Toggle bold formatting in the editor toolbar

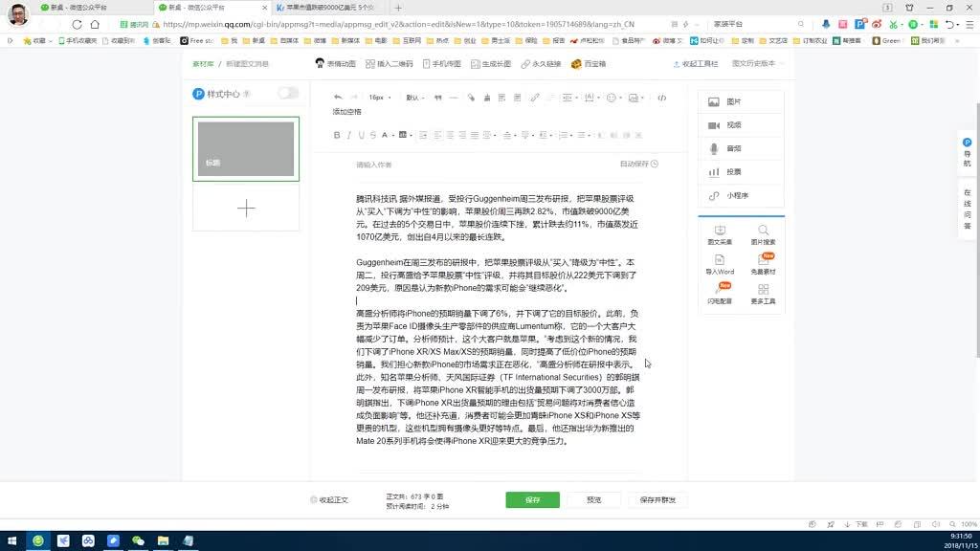tap(337, 135)
